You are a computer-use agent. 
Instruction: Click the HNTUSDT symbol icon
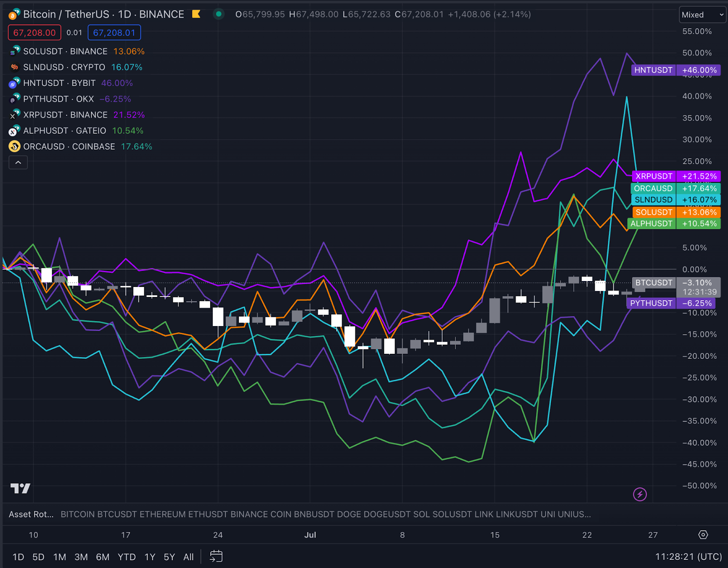(x=15, y=83)
